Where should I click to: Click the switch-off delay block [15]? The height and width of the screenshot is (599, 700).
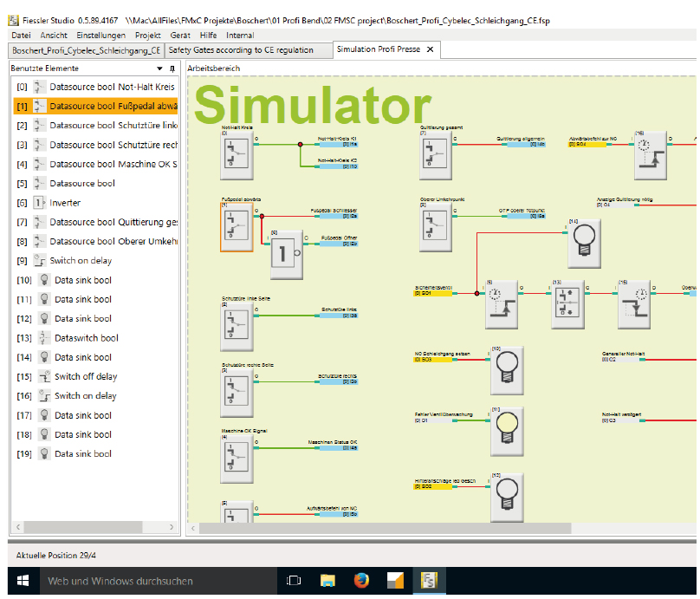pyautogui.click(x=634, y=303)
